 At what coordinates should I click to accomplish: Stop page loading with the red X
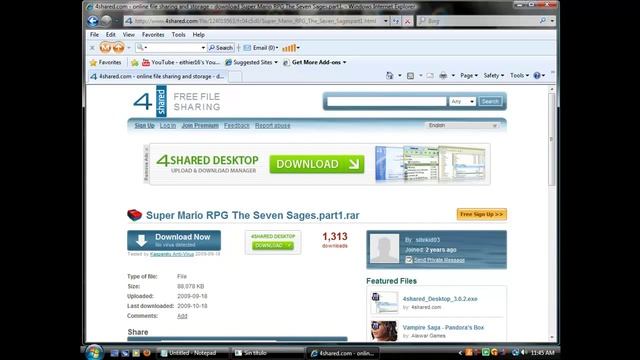point(407,21)
